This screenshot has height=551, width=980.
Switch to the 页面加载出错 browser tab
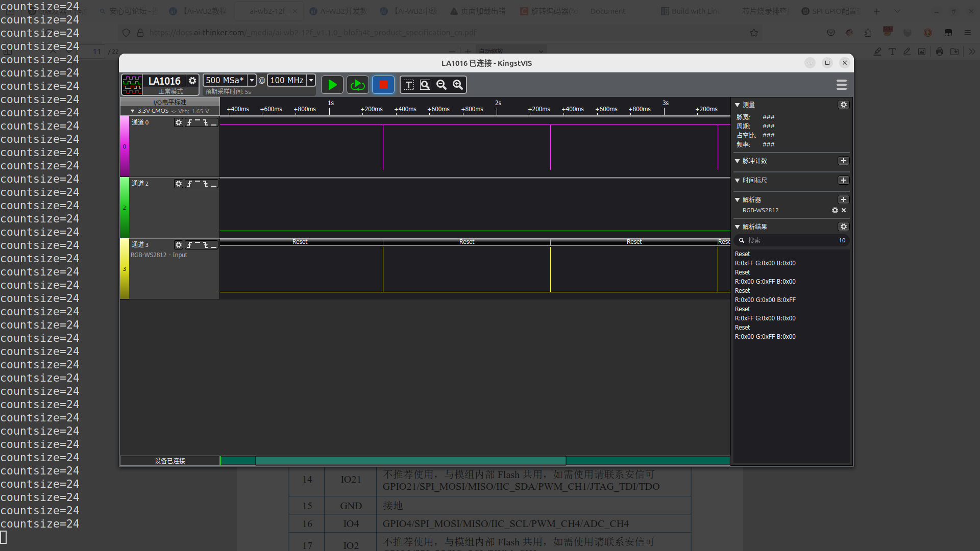tap(478, 11)
